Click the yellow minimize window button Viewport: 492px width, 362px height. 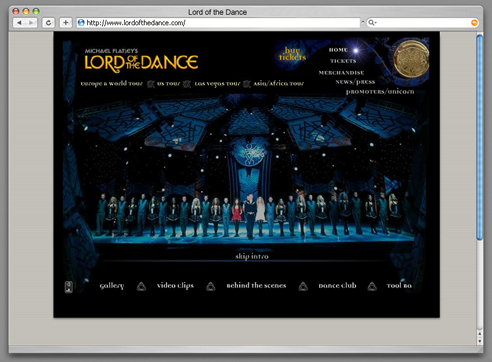coord(26,11)
